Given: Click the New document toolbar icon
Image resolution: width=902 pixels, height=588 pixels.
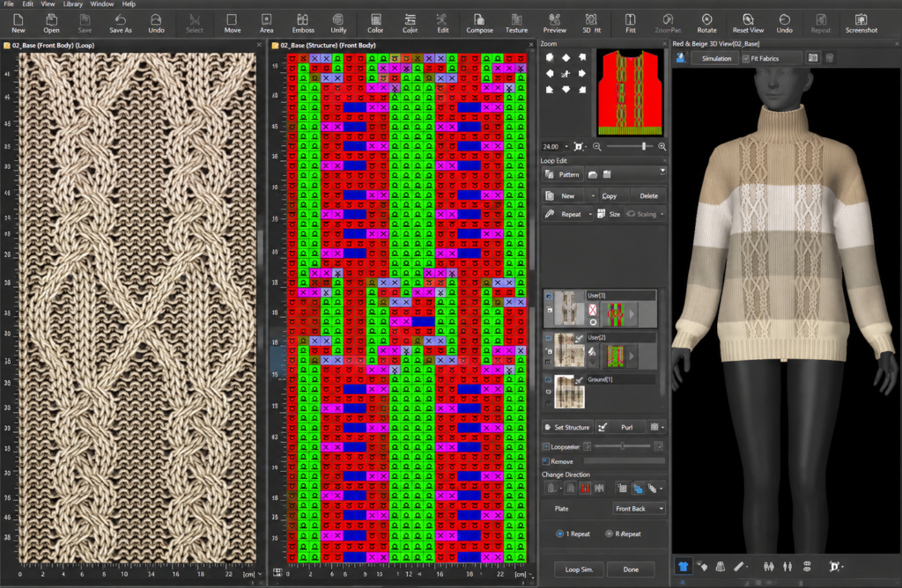Looking at the screenshot, I should click(18, 24).
